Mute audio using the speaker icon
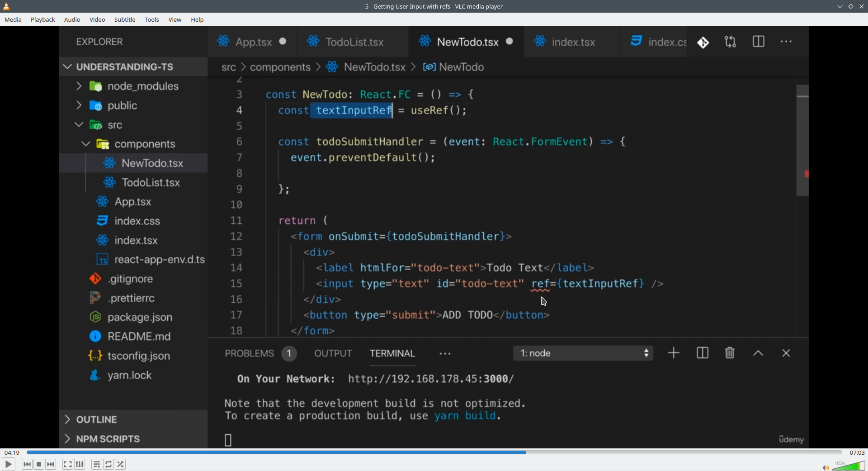This screenshot has height=471, width=868. 826,467
